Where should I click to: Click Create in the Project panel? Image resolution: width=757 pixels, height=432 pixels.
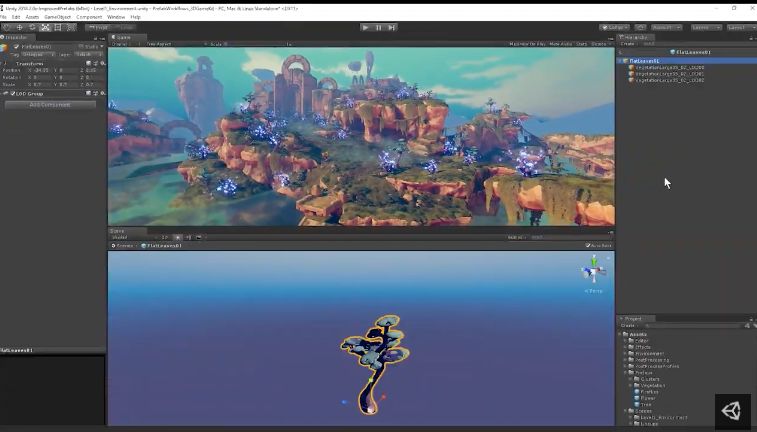tap(629, 326)
